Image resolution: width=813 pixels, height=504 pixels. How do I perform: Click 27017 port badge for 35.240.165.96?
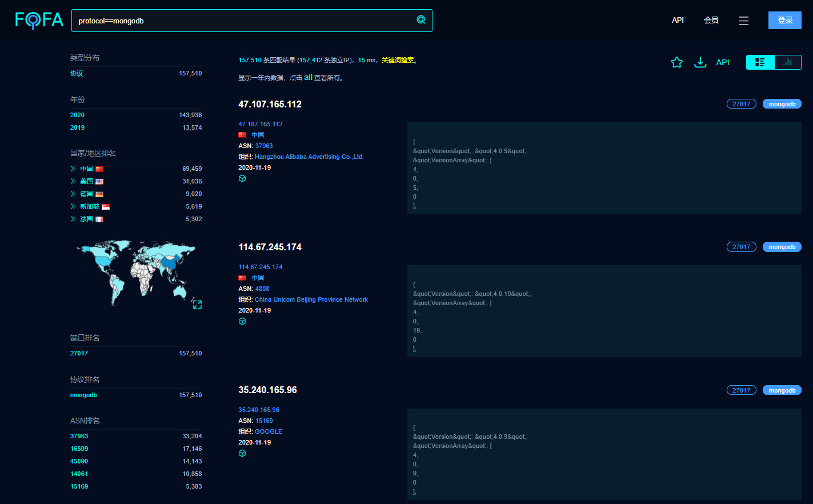[x=742, y=390]
